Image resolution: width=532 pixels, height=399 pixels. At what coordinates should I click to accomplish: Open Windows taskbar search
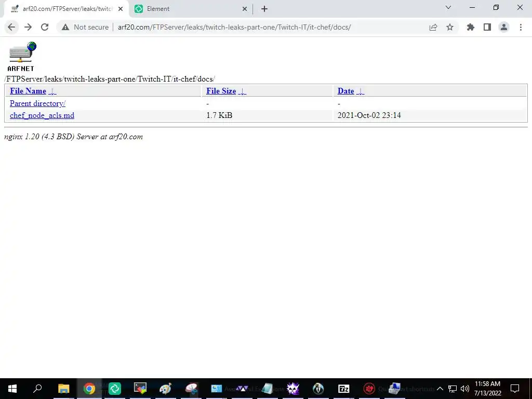(37, 388)
